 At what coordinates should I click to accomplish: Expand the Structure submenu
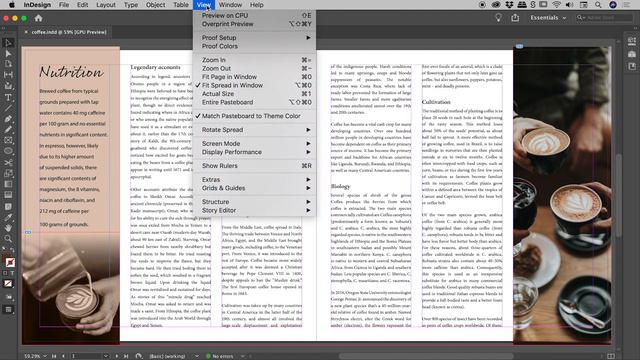(x=254, y=202)
